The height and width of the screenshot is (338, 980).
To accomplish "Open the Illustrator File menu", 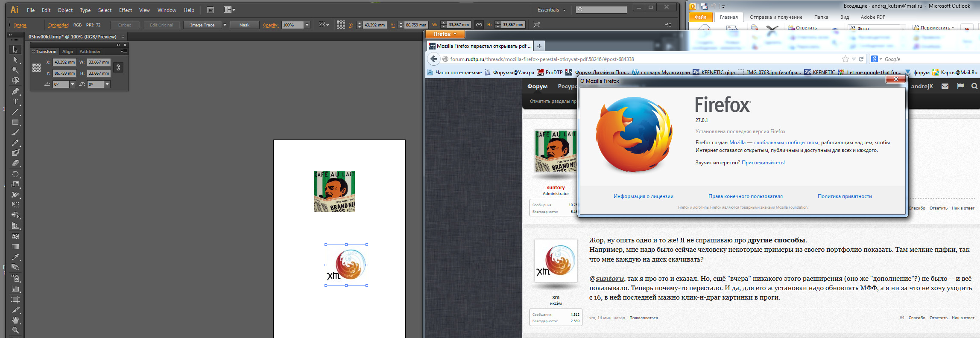I will [31, 10].
